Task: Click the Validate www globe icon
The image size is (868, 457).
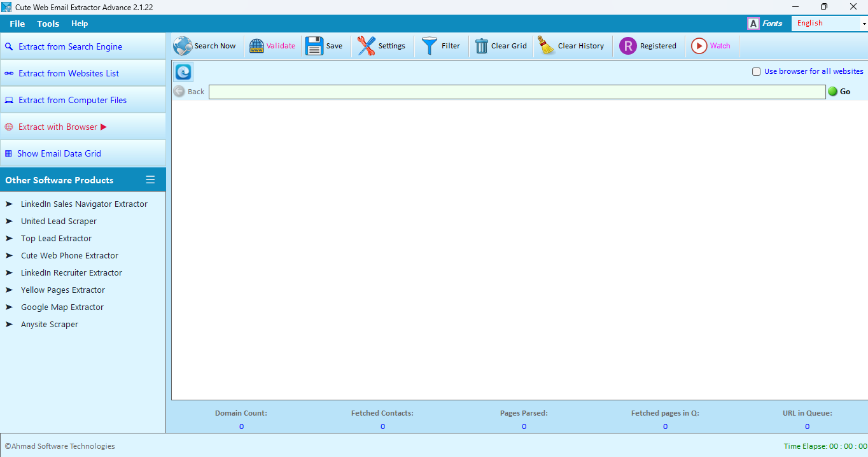Action: (x=256, y=46)
